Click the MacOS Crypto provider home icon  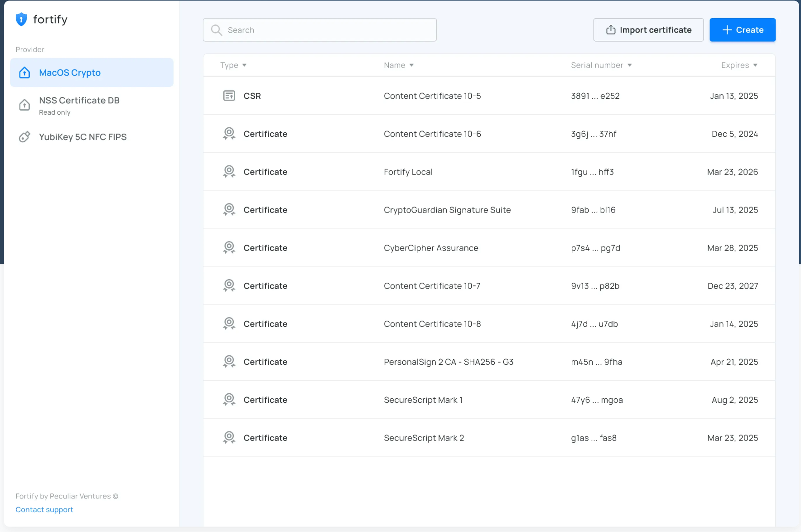tap(24, 73)
